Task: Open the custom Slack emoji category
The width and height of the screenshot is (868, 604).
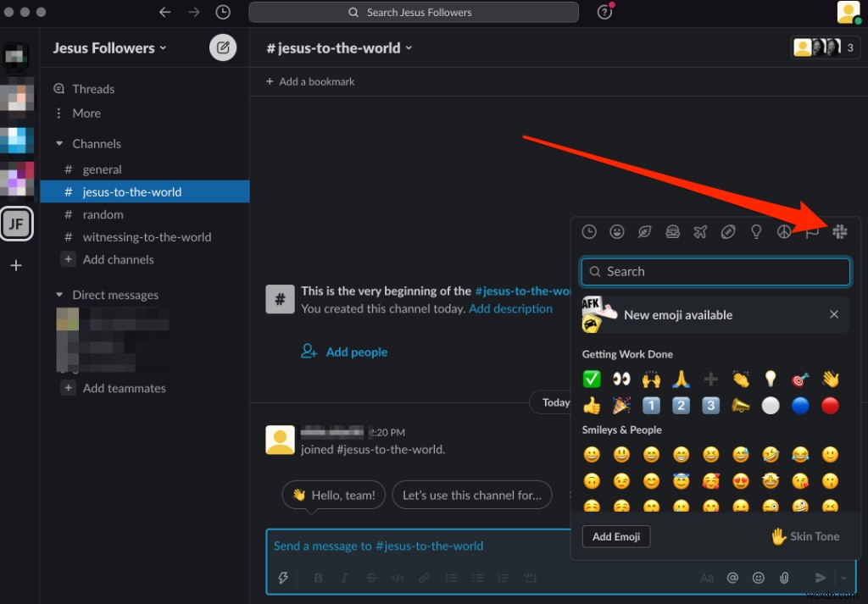Action: (x=839, y=231)
